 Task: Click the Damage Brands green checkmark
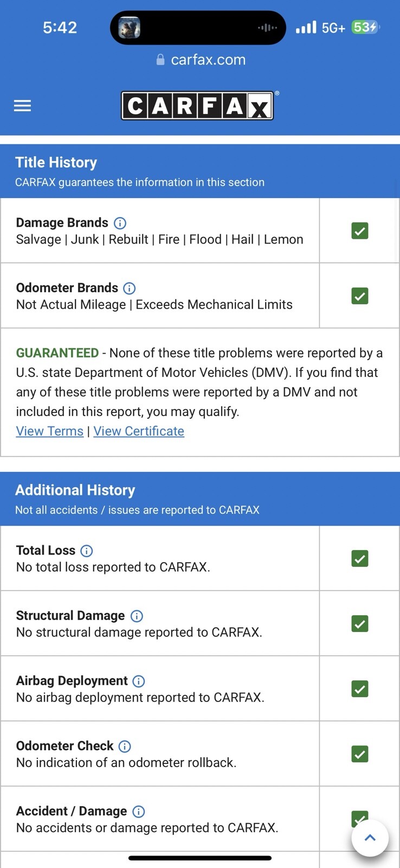coord(360,231)
